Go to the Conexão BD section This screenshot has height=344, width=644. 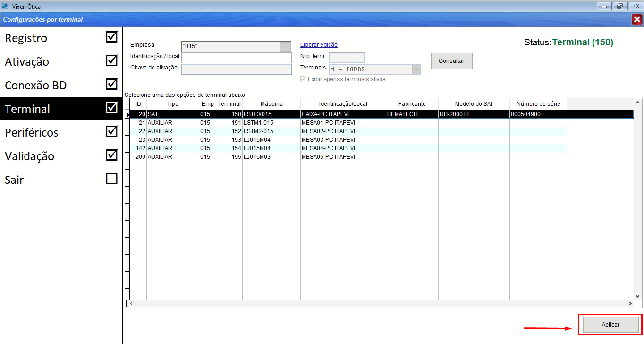pos(36,86)
